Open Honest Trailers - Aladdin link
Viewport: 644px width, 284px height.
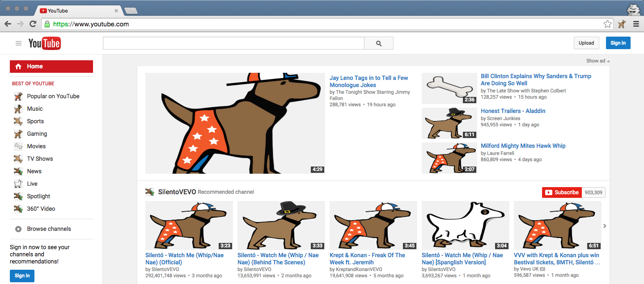click(x=513, y=111)
